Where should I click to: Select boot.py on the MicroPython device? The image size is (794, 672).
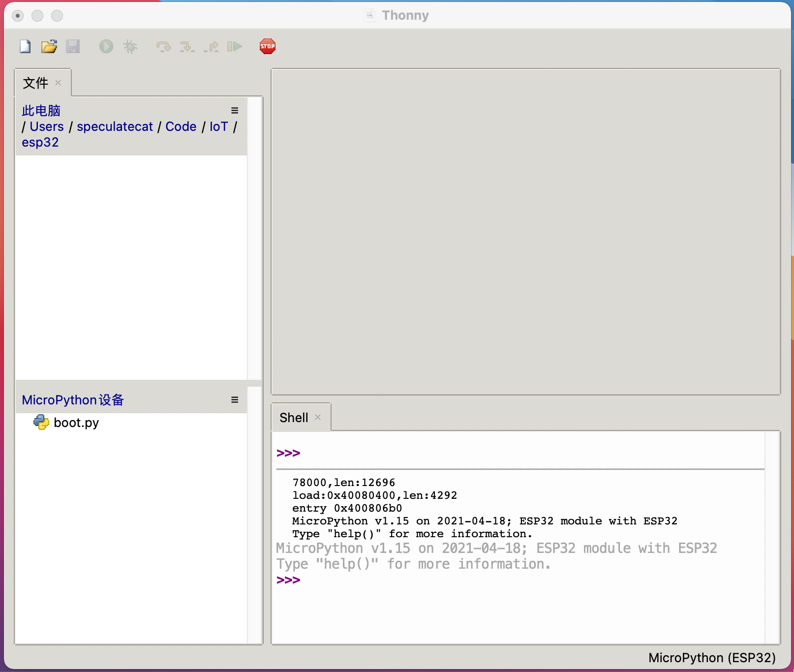(x=76, y=422)
